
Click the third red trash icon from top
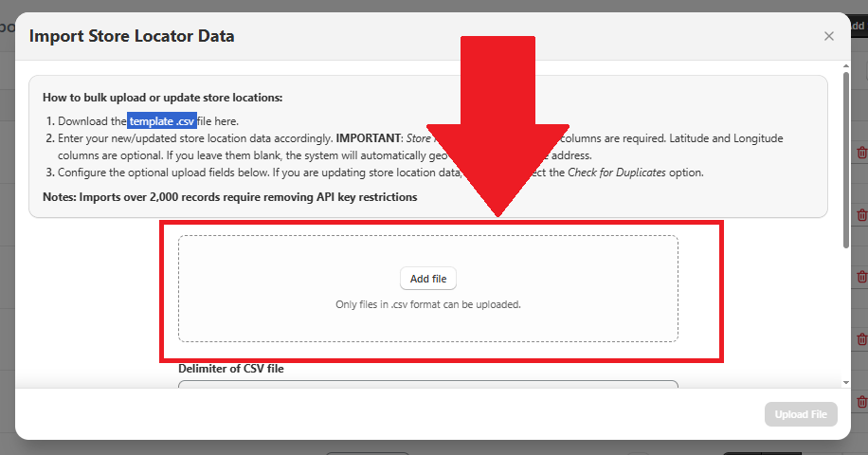861,277
